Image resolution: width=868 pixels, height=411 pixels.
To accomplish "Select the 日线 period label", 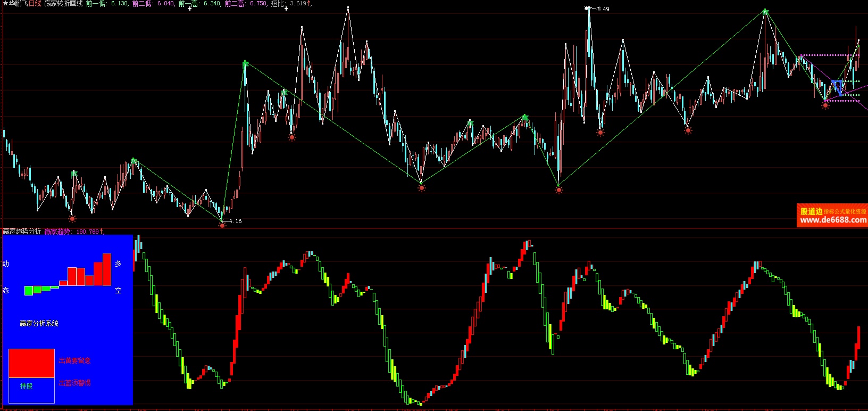I will click(x=35, y=4).
